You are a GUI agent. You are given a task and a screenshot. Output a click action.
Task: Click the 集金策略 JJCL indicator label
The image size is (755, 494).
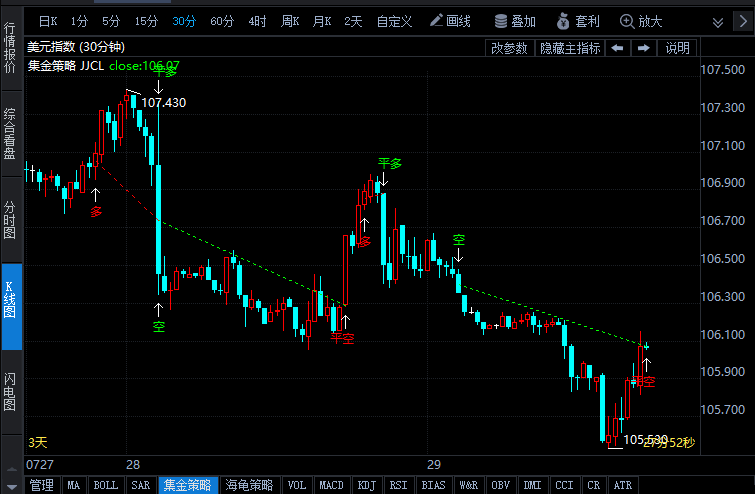pos(66,66)
